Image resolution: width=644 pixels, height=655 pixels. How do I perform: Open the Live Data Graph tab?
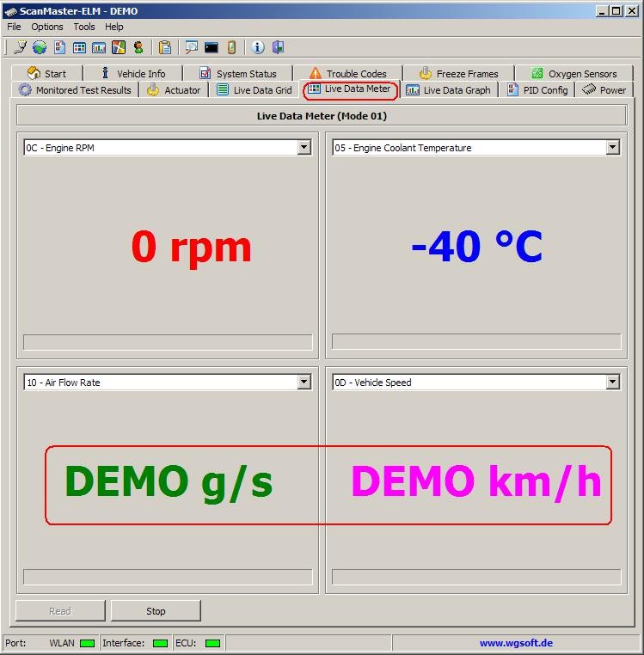(x=448, y=90)
